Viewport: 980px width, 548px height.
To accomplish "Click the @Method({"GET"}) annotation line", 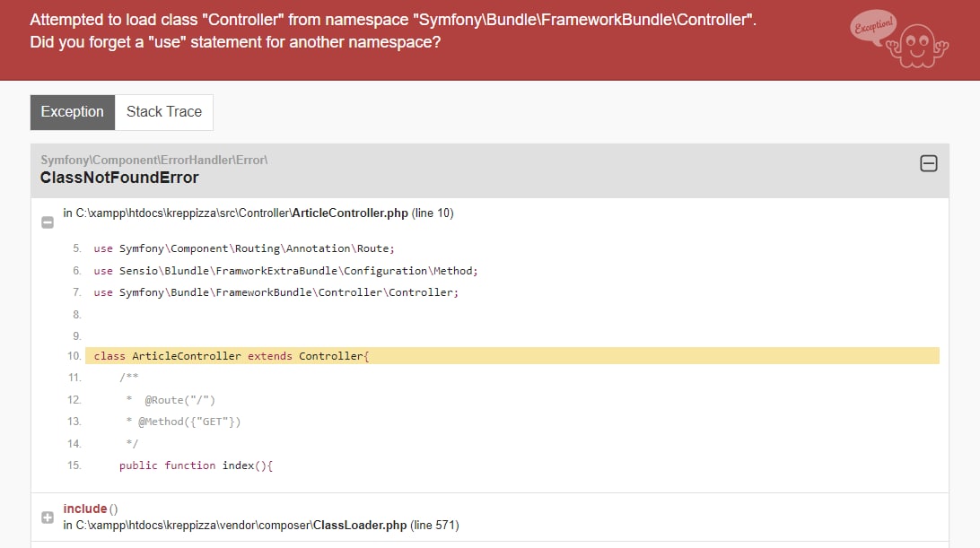I will 183,422.
